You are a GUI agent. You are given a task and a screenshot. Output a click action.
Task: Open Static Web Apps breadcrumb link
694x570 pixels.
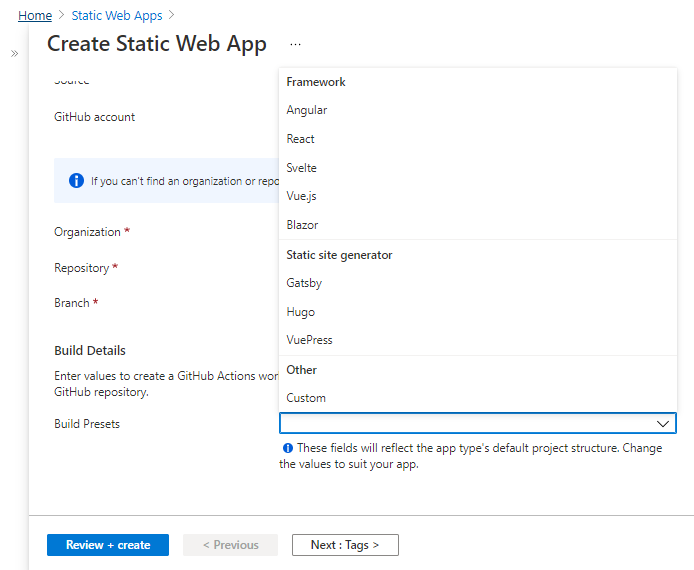tap(117, 16)
